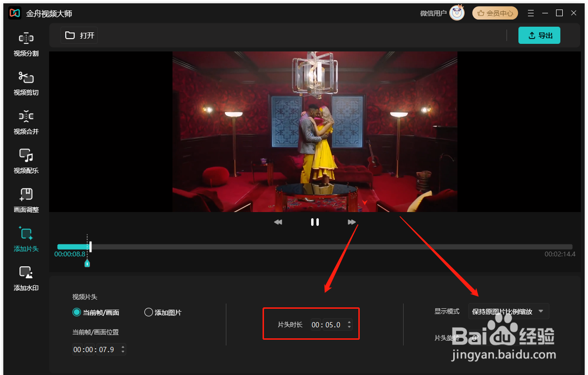Click the 金舟视频大师 app logo
588x375 pixels.
(15, 13)
